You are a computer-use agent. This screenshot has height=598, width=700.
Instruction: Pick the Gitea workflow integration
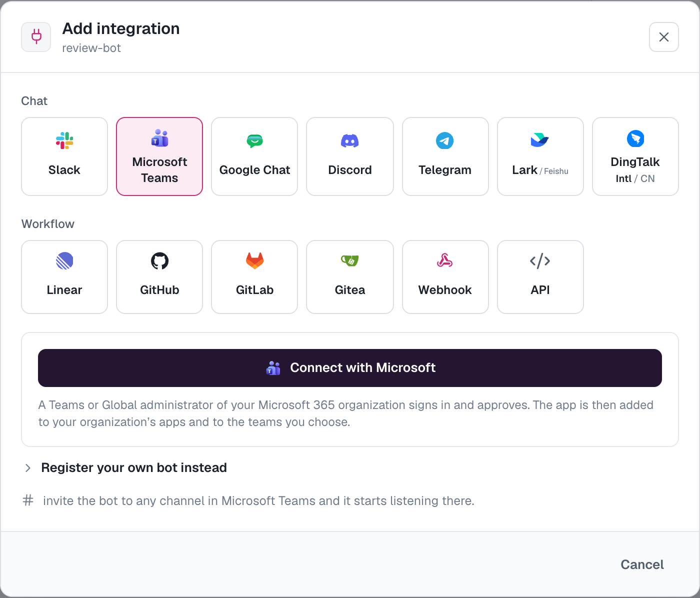(350, 277)
